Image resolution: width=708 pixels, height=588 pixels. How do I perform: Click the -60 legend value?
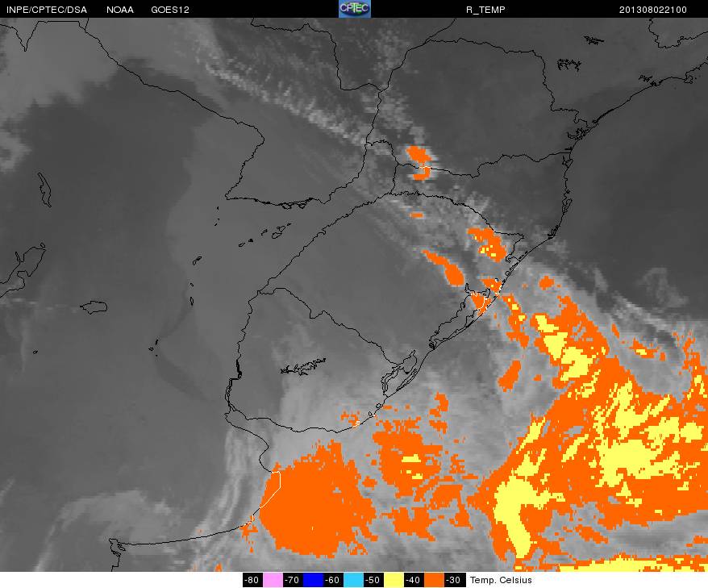(x=333, y=580)
